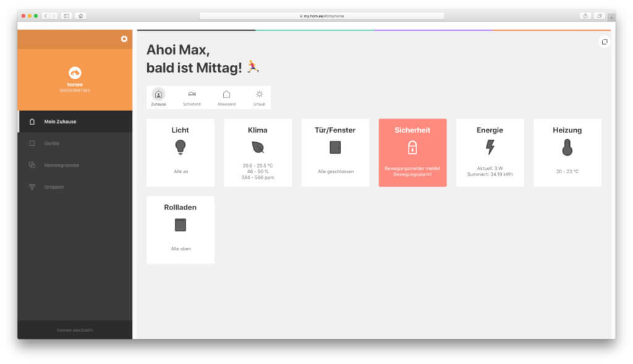Click the browser address bar showing my.hom.ee
633x364 pixels.
pos(322,15)
